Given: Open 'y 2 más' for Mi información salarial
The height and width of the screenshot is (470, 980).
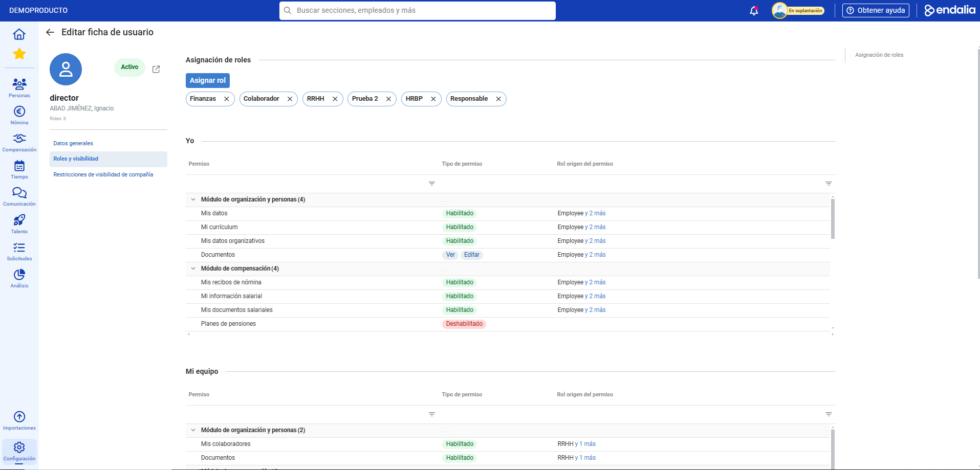Looking at the screenshot, I should point(595,296).
